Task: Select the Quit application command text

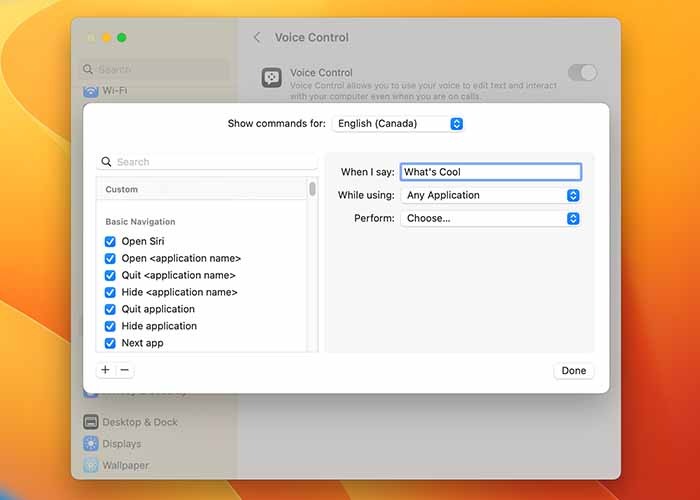Action: coord(158,309)
